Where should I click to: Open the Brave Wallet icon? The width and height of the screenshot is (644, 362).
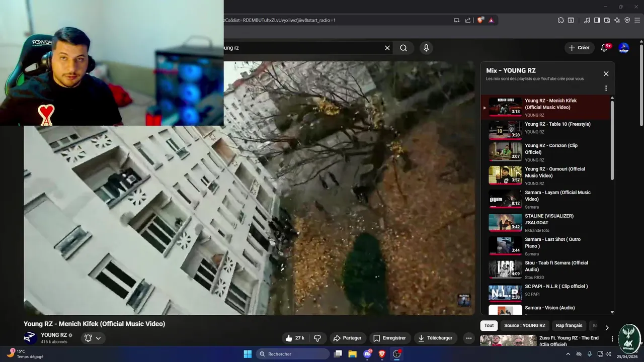coord(607,20)
